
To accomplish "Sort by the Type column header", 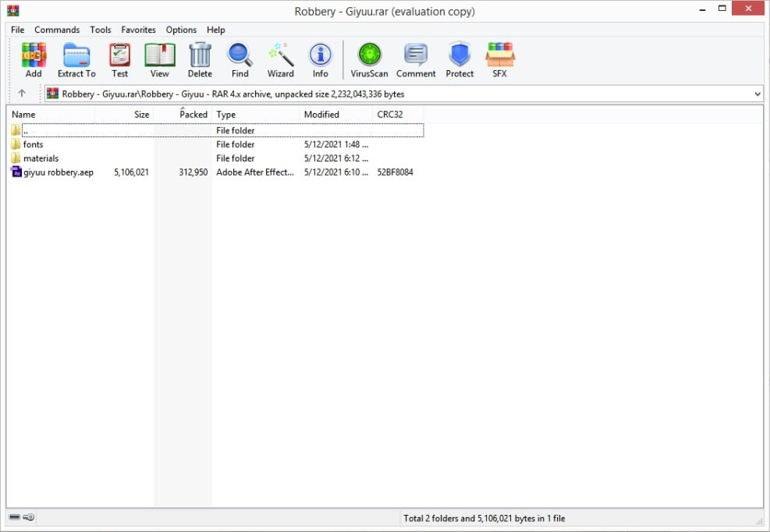I will tap(255, 115).
